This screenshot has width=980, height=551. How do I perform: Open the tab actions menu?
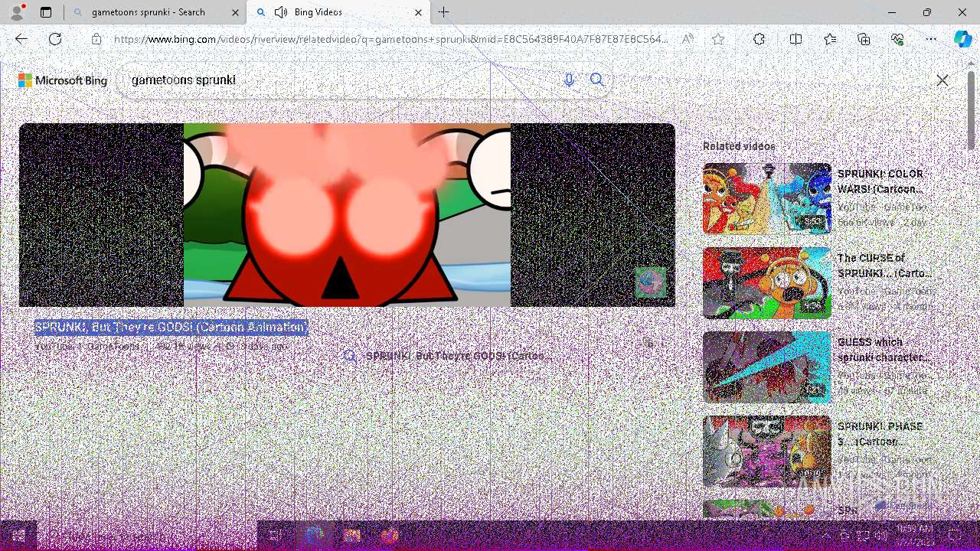pyautogui.click(x=46, y=12)
